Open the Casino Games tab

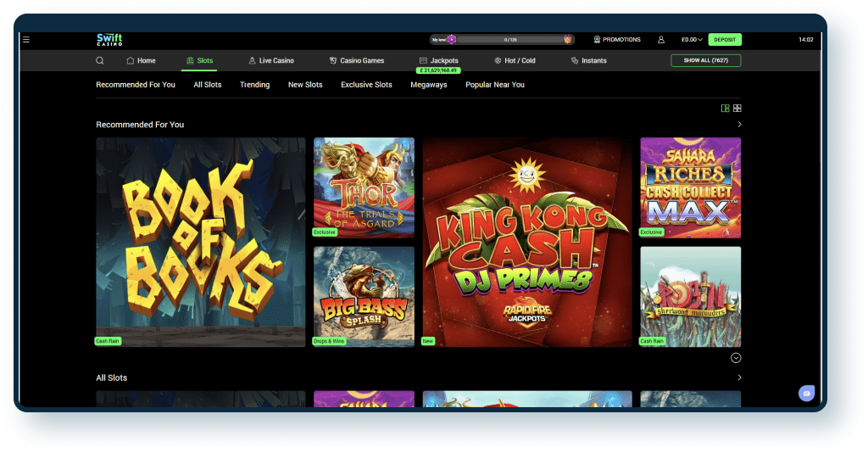(x=357, y=60)
